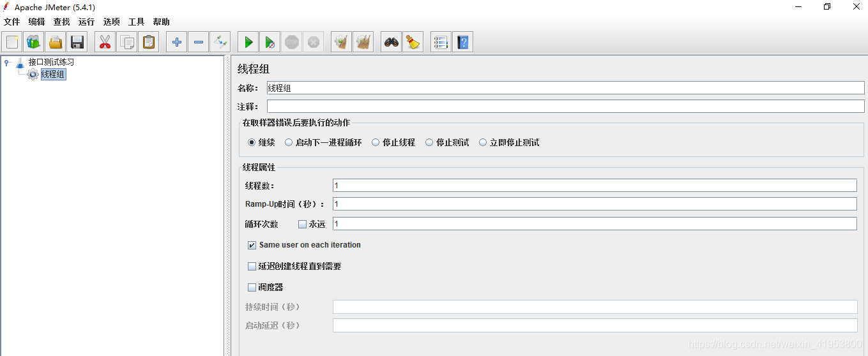Click the 名称 input field
The height and width of the screenshot is (356, 868).
pyautogui.click(x=565, y=88)
